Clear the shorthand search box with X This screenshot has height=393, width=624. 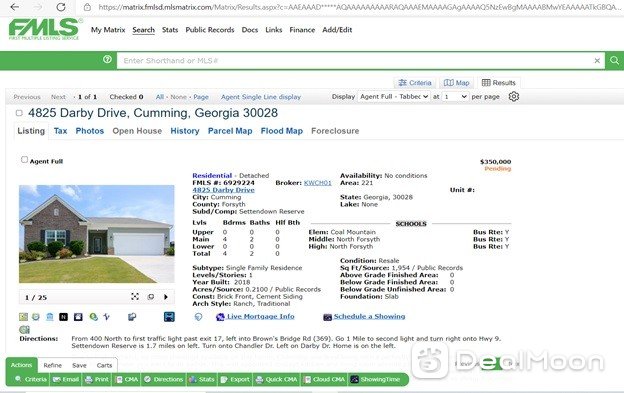[597, 60]
